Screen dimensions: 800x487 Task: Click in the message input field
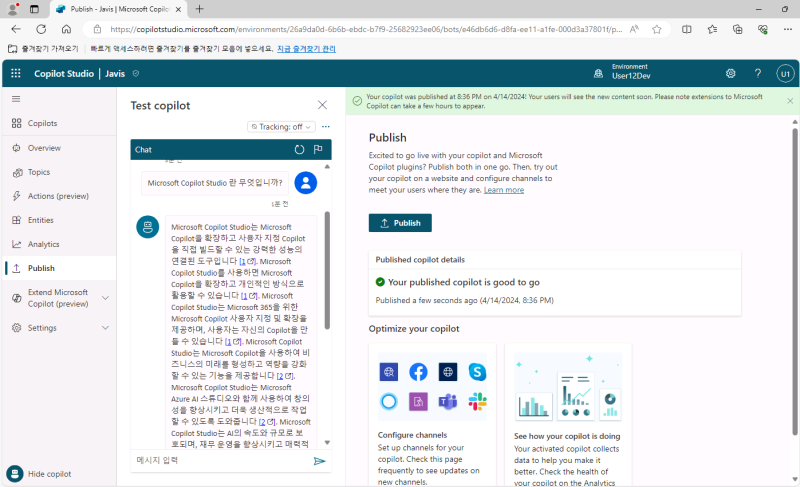[222, 460]
